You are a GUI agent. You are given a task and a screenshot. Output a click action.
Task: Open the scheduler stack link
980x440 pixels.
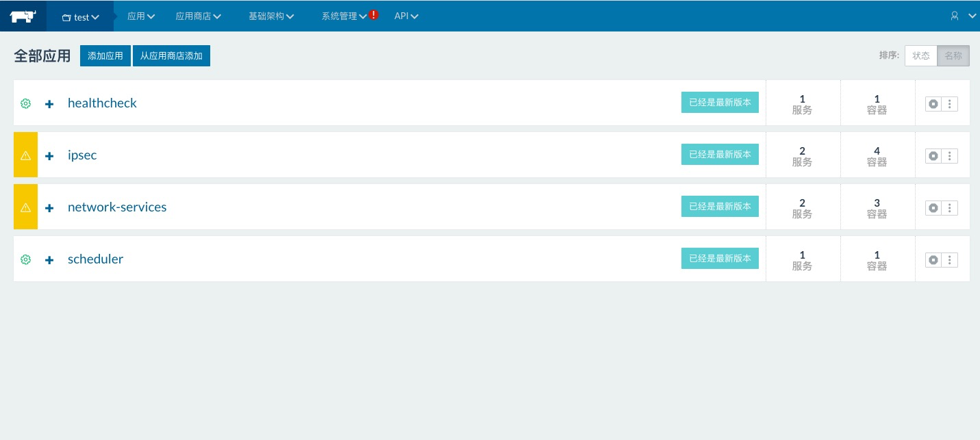tap(95, 259)
